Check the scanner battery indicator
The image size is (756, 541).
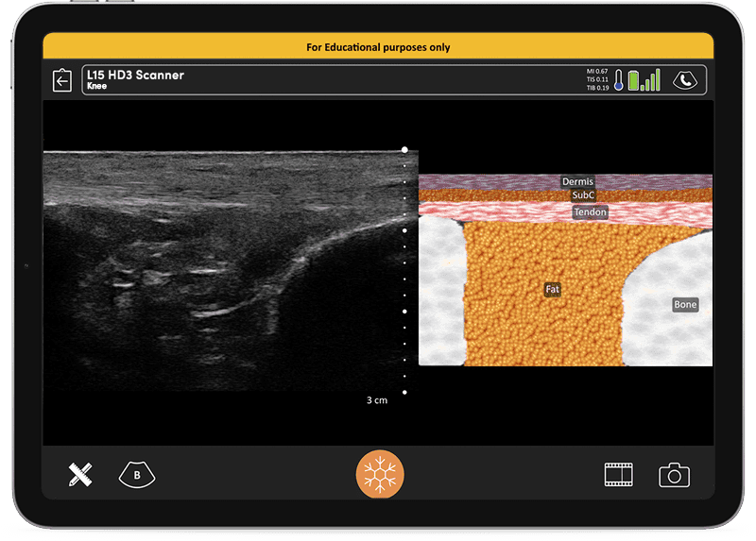(634, 81)
